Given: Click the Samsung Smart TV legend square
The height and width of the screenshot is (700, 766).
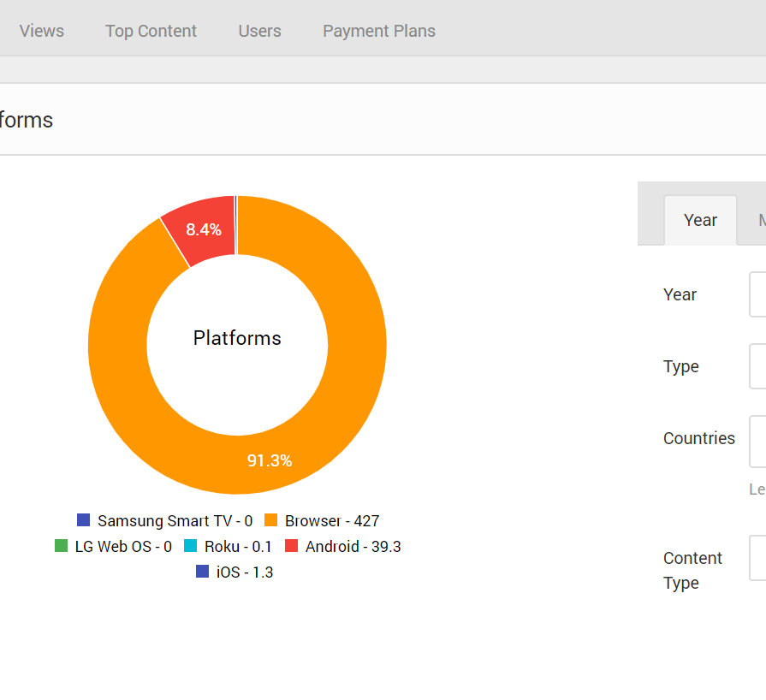Looking at the screenshot, I should [81, 520].
